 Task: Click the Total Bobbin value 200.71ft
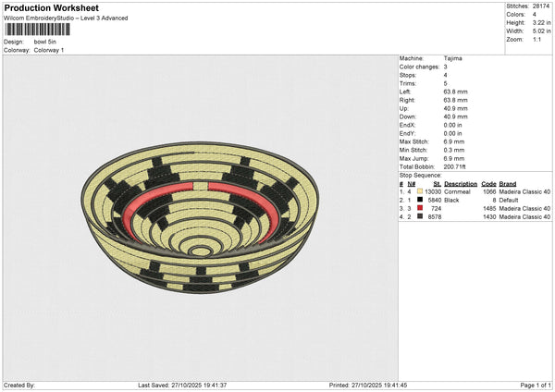point(459,166)
